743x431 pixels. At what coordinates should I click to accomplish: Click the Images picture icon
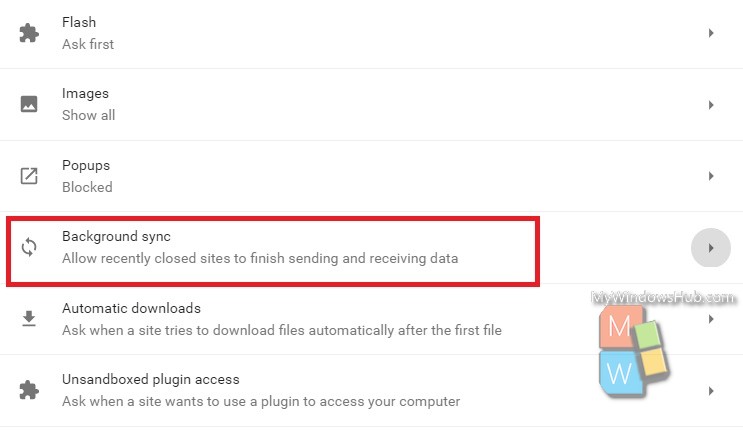click(x=29, y=104)
